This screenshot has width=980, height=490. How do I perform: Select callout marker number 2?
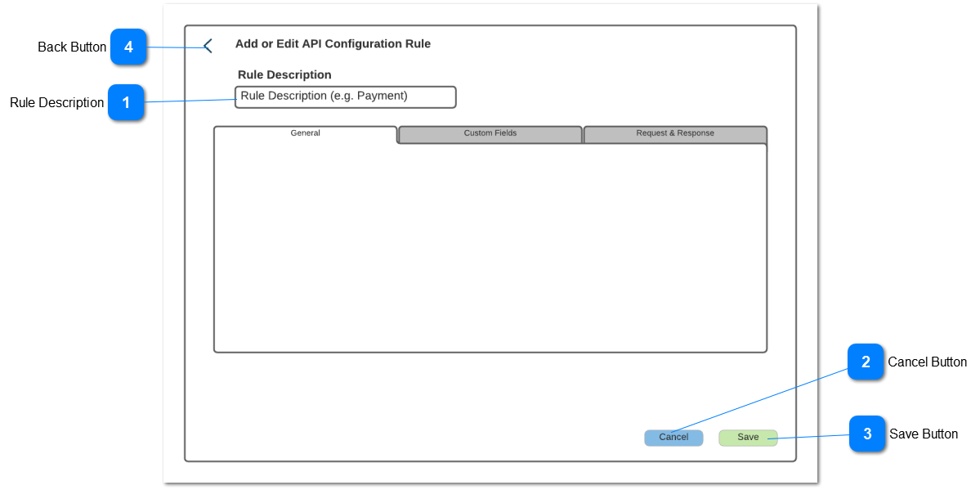pos(866,362)
